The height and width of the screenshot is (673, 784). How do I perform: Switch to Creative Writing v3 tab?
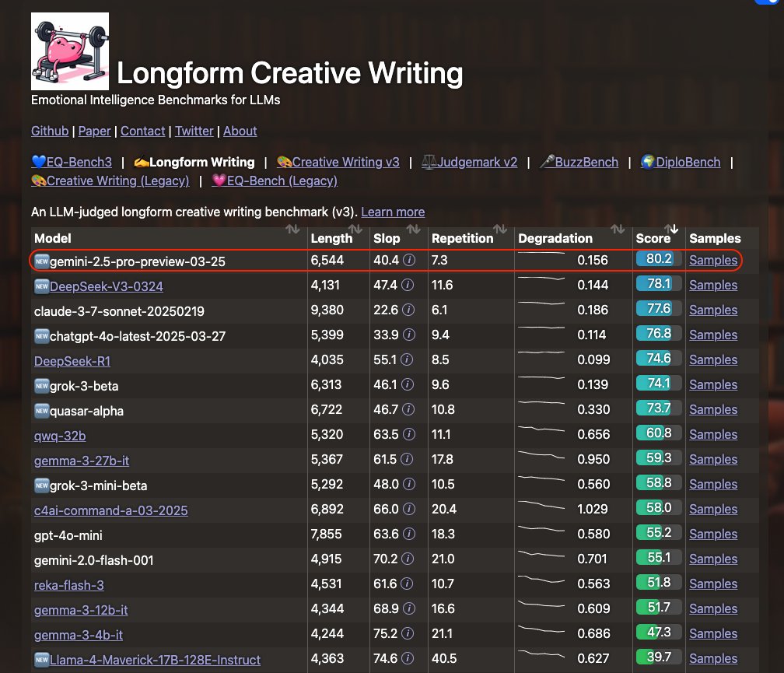tap(338, 162)
